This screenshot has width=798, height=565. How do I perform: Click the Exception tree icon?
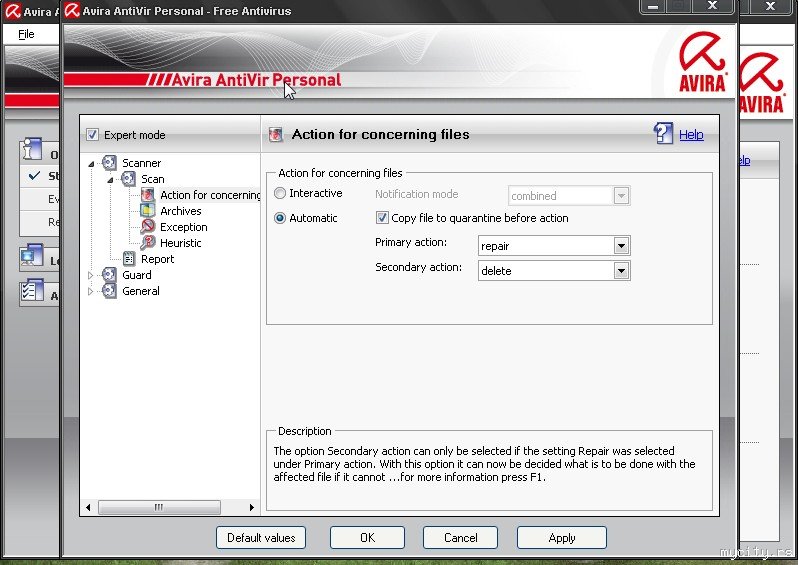pos(147,227)
